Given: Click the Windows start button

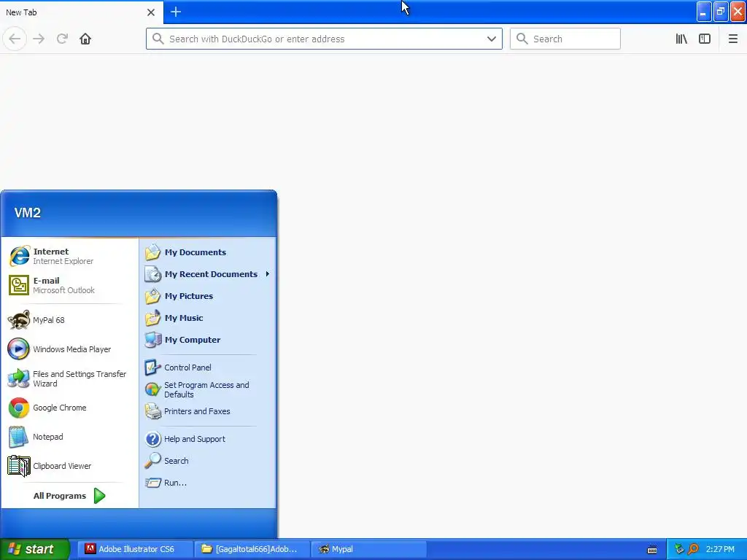Looking at the screenshot, I should coord(34,549).
